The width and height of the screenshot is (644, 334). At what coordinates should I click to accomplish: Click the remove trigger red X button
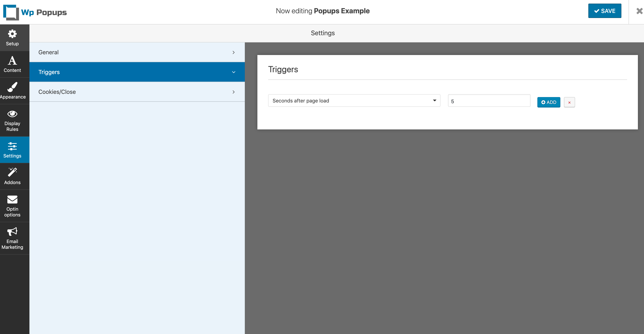click(x=569, y=102)
